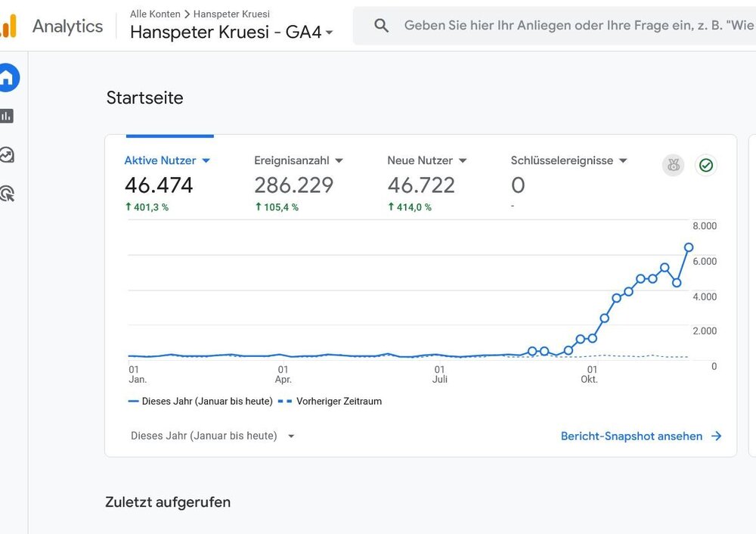Expand the Schlüsselereignisse metric dropdown
Image resolution: width=756 pixels, height=534 pixels.
623,160
